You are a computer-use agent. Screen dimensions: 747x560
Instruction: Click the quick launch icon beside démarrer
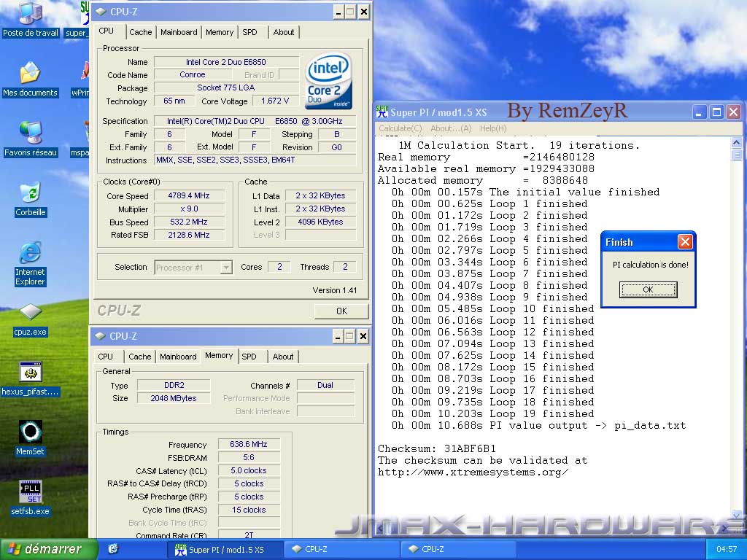point(113,549)
